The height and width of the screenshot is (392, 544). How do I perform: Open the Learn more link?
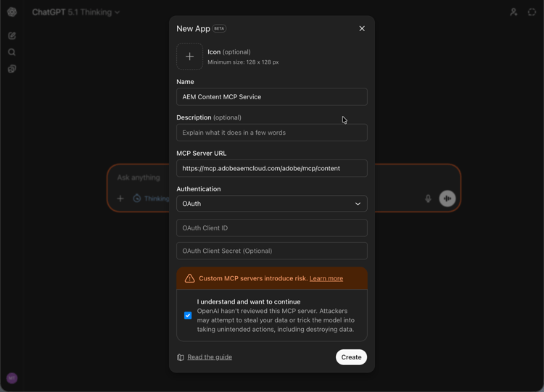[x=326, y=278]
